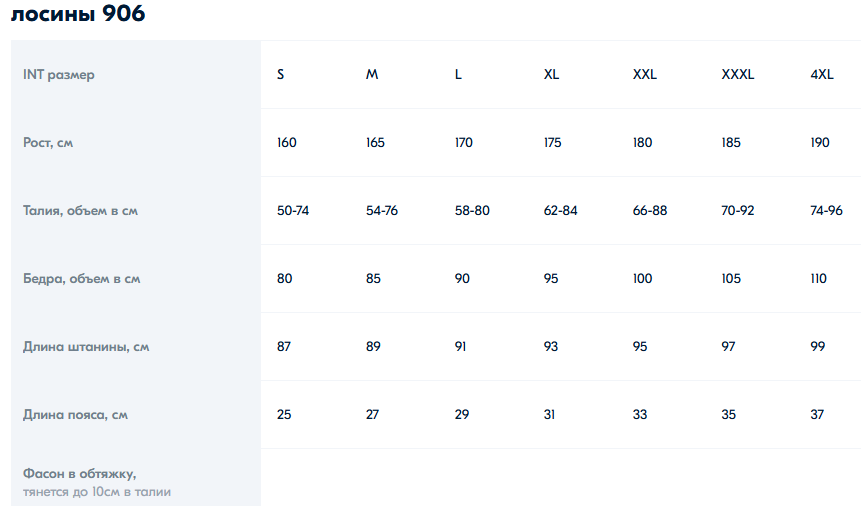The width and height of the screenshot is (861, 506).
Task: Click the 'Рост, см' row label
Action: (48, 143)
